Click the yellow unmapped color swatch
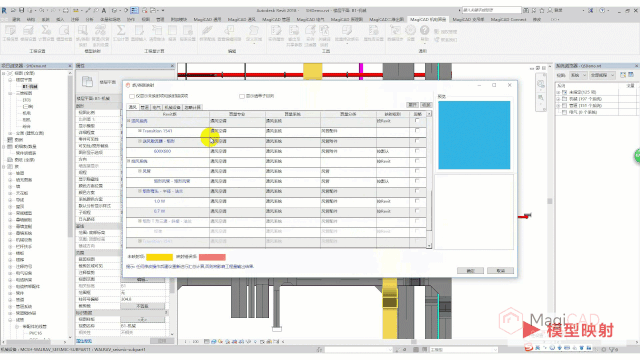Image resolution: width=640 pixels, height=360 pixels. coord(160,257)
